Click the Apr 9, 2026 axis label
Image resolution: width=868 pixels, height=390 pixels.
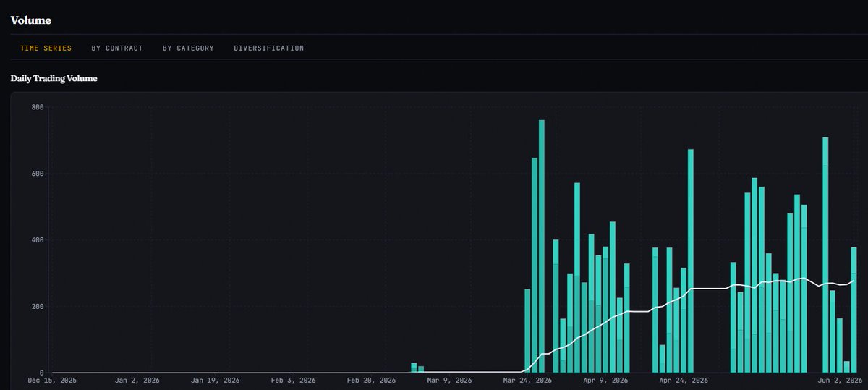[605, 380]
